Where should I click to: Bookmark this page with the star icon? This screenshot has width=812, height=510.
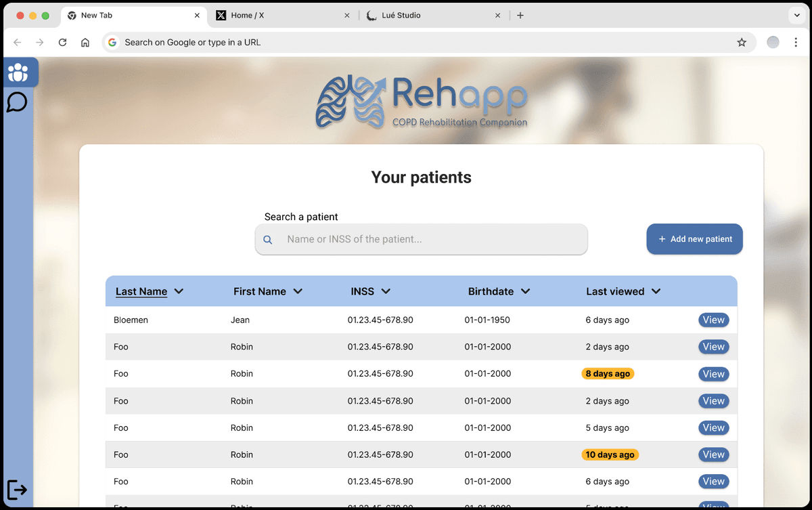(742, 43)
